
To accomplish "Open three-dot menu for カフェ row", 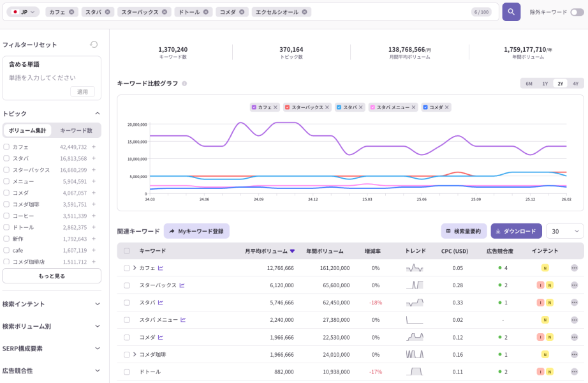I will 574,268.
